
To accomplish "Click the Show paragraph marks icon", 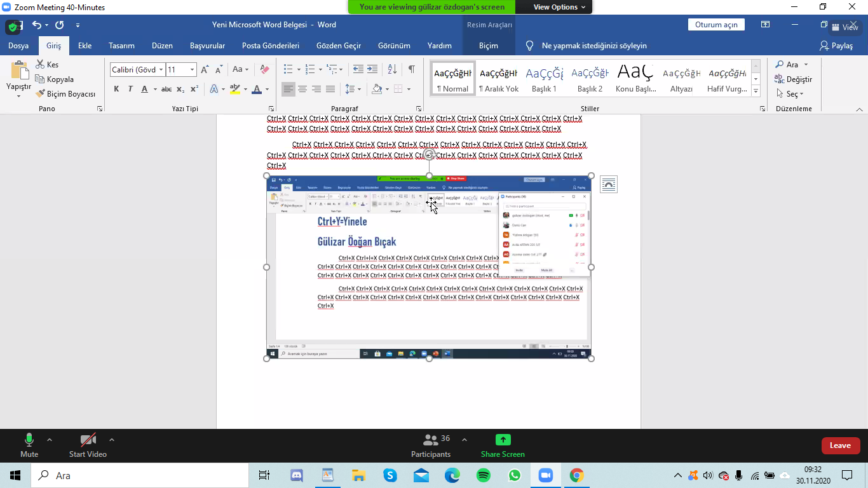I will click(412, 69).
